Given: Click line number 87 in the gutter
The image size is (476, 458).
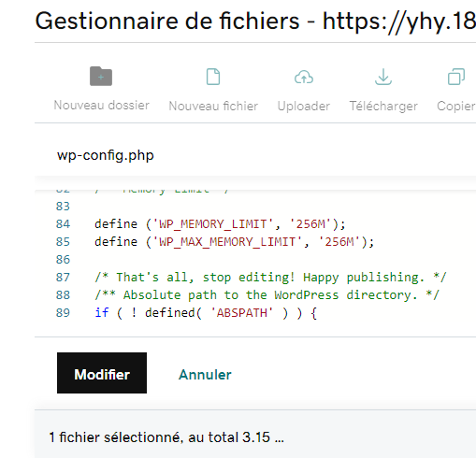Looking at the screenshot, I should (x=63, y=278).
